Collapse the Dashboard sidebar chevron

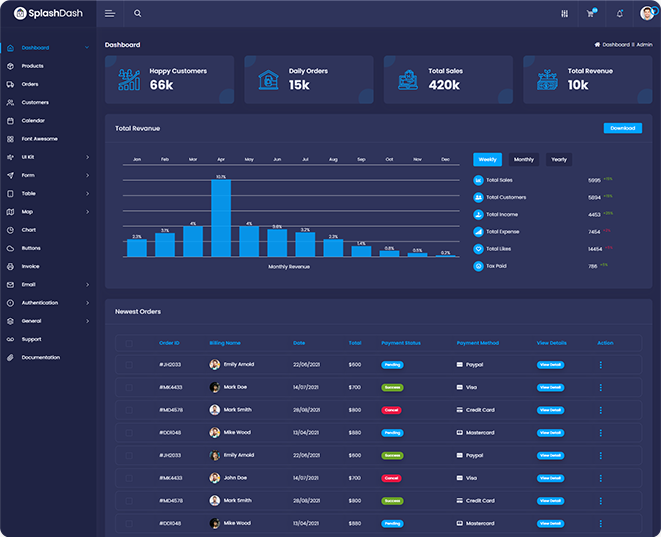(87, 48)
